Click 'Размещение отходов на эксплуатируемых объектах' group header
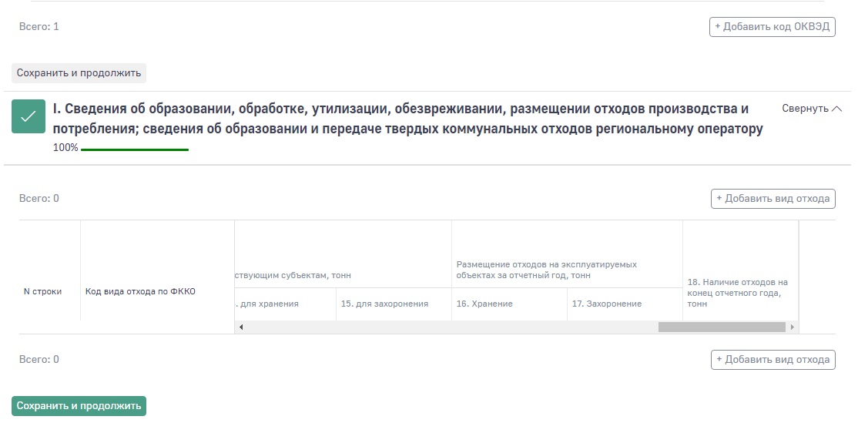This screenshot has height=423, width=868. [546, 270]
